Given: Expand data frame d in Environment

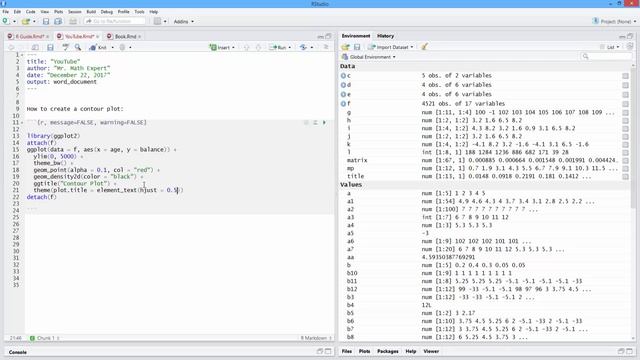Looking at the screenshot, I should pos(343,85).
